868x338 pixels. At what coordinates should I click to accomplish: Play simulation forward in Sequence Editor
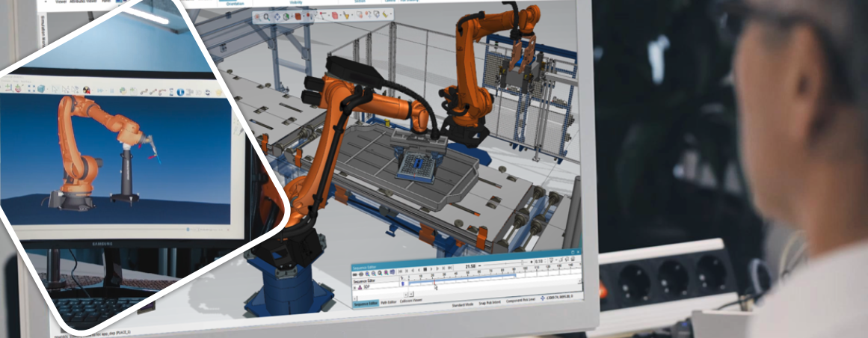point(431,268)
